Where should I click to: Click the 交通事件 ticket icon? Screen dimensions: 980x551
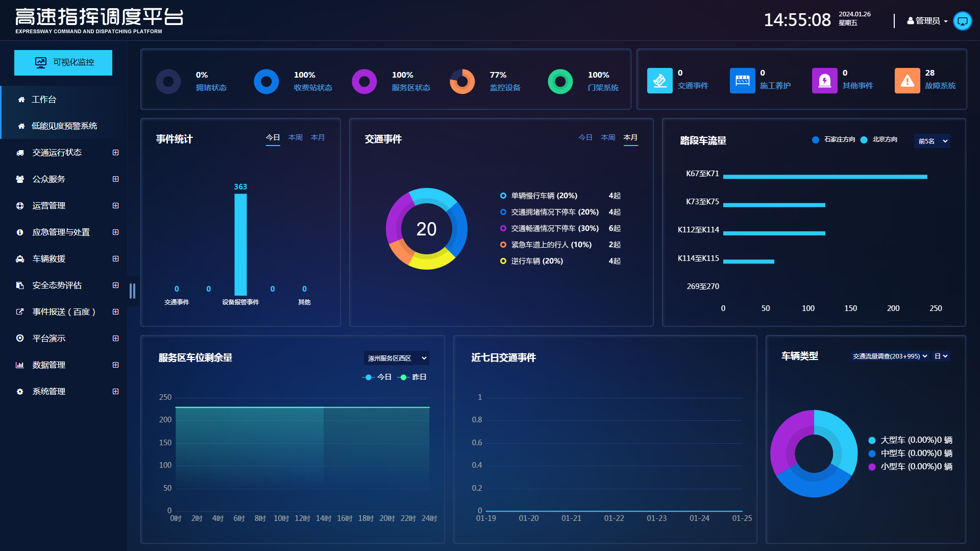click(659, 81)
